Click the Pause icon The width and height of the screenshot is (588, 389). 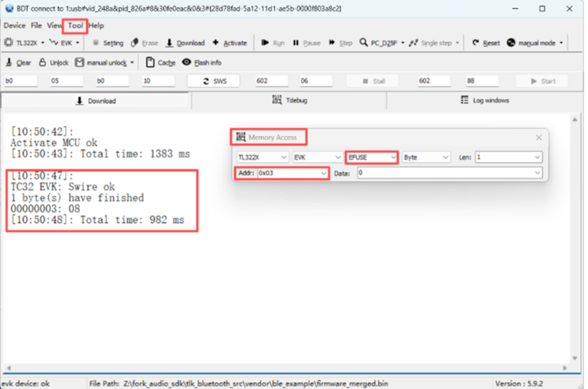pos(296,43)
